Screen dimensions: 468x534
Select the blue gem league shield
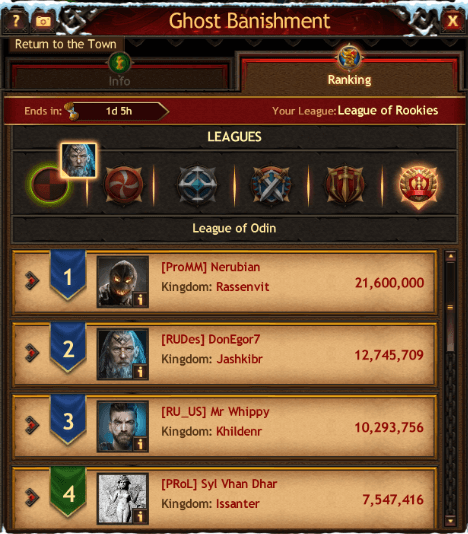pyautogui.click(x=197, y=185)
